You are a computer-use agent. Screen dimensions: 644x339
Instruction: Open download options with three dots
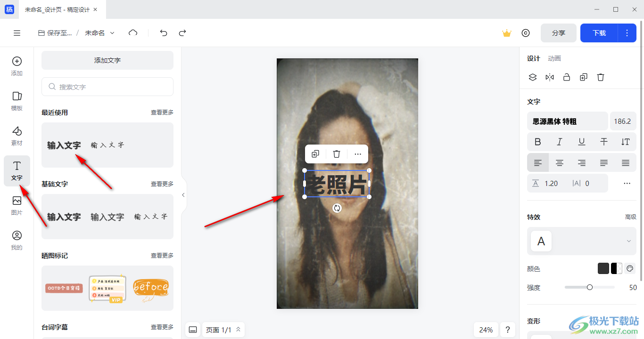point(627,33)
